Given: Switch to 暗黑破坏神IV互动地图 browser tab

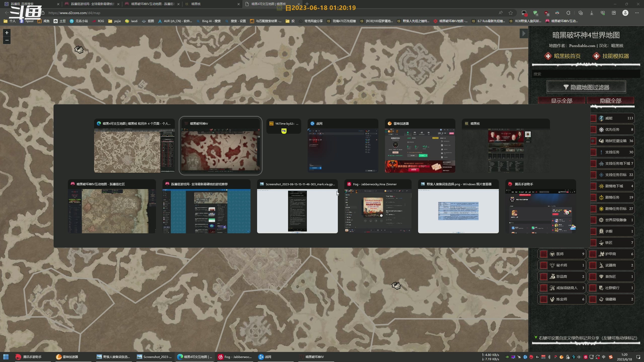Looking at the screenshot, I should [x=152, y=4].
